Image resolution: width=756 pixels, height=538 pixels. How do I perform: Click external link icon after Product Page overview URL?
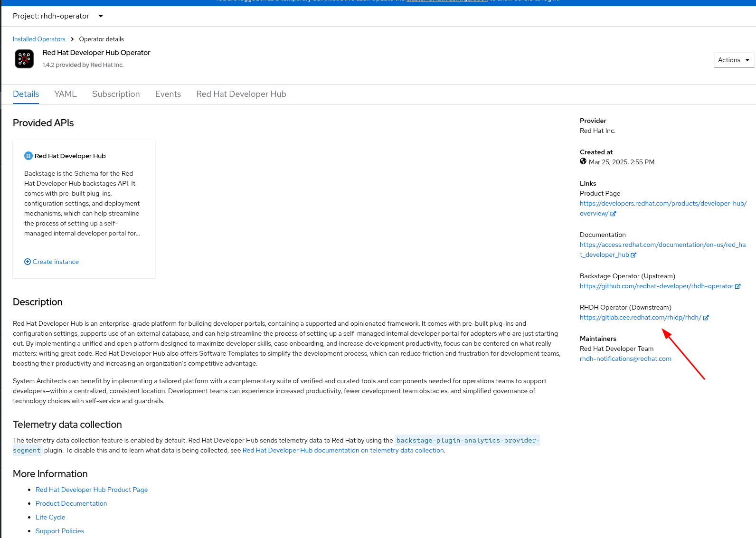613,214
